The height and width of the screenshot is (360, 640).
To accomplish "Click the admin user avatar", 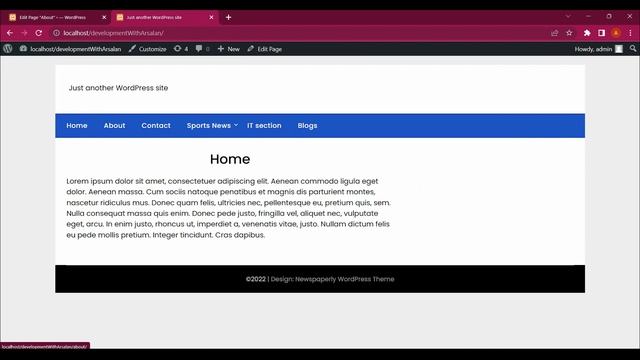I will coord(619,49).
